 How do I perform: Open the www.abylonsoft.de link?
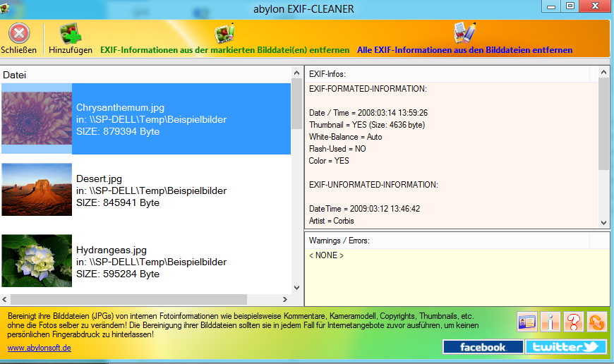tap(39, 348)
